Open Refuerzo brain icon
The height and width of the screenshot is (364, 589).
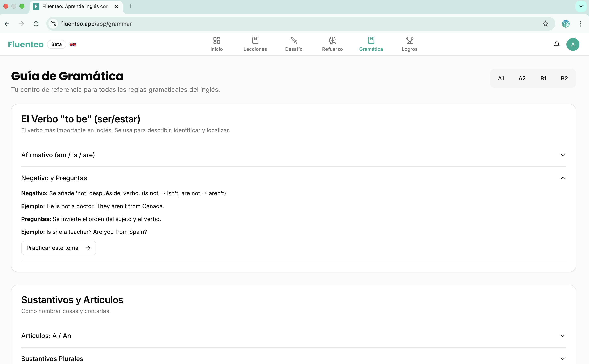coord(332,40)
